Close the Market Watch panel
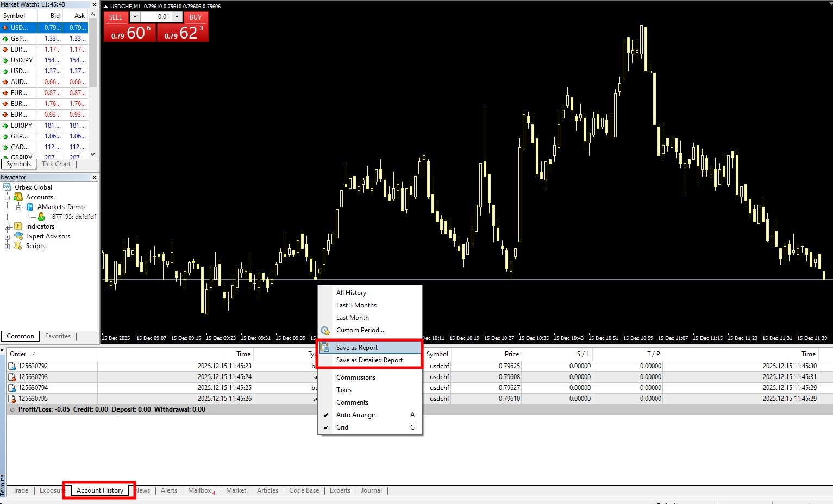The image size is (833, 504). [95, 4]
